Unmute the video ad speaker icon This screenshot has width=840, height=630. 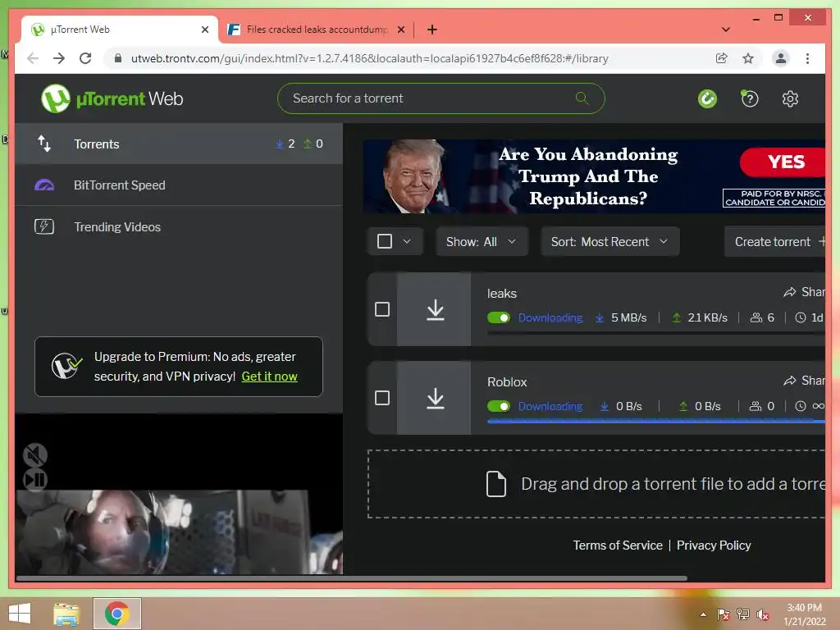tap(35, 455)
